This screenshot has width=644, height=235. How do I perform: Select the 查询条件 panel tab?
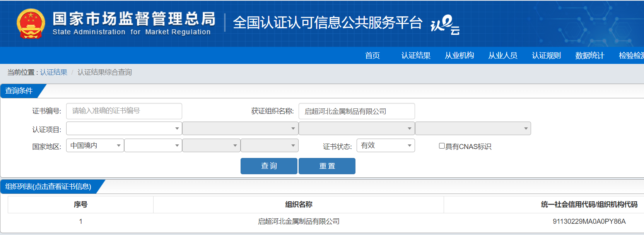(19, 91)
